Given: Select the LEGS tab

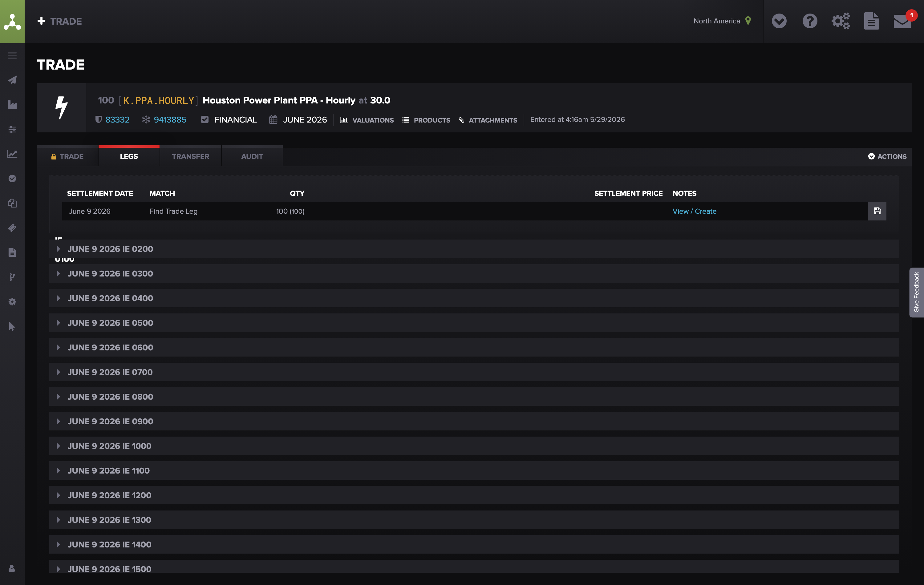Looking at the screenshot, I should [129, 156].
